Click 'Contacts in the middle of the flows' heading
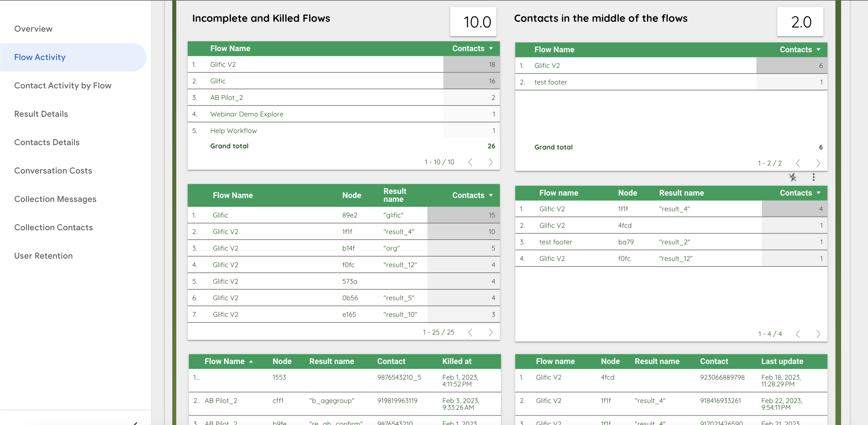868x425 pixels. coord(600,18)
